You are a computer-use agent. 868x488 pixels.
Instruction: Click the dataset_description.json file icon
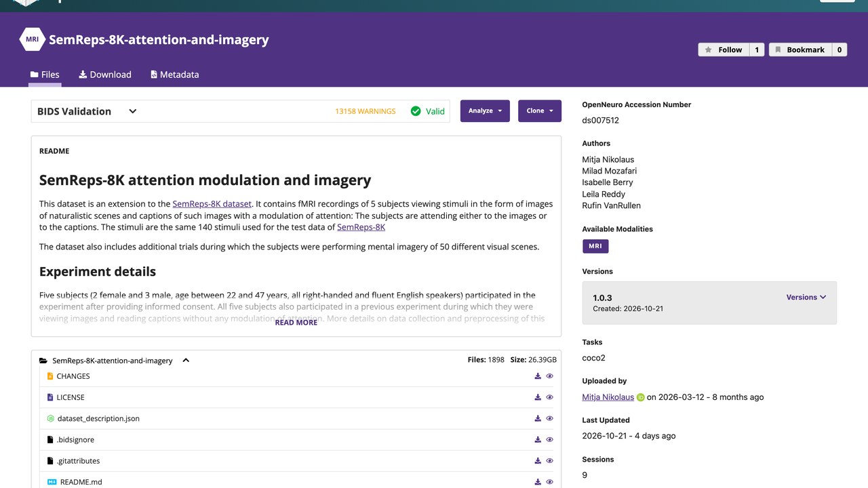click(50, 418)
